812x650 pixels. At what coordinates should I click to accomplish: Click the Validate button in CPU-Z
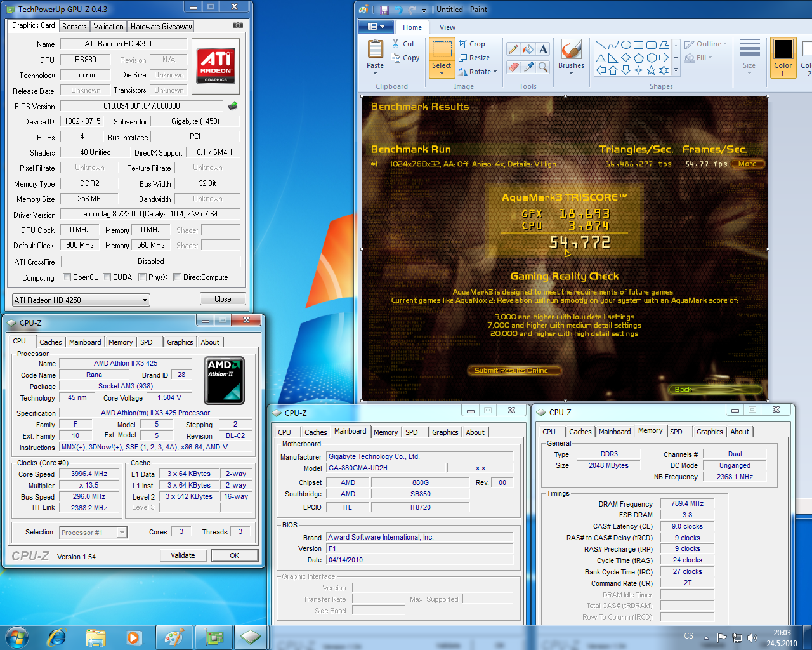point(183,555)
